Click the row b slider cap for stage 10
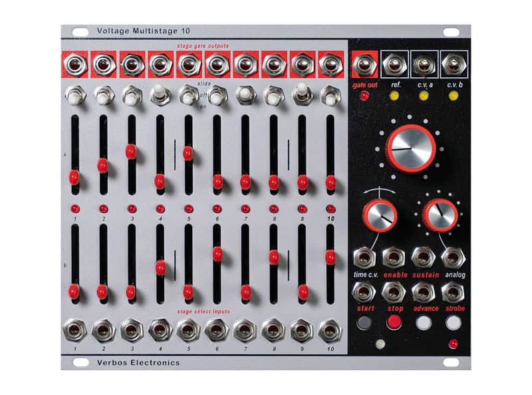Screen dimensions: 532x395 coord(331,257)
